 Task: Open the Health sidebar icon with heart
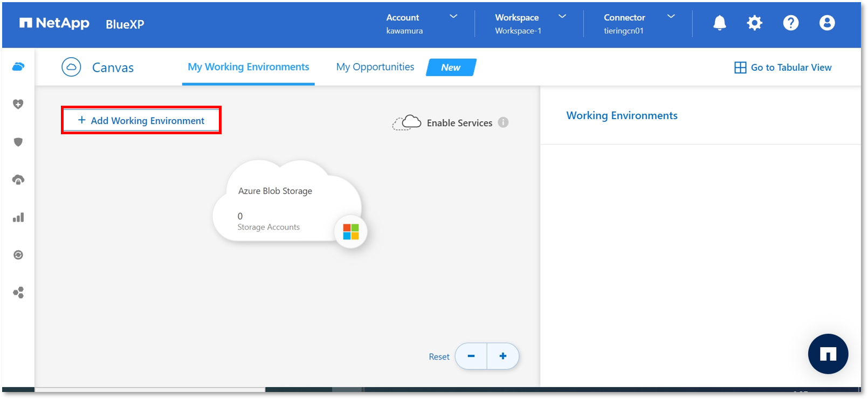[18, 104]
